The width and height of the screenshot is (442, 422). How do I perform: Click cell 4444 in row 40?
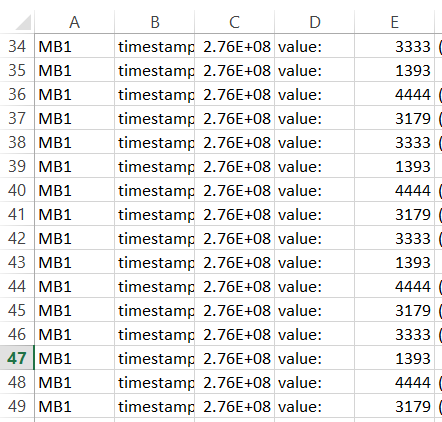tap(394, 190)
